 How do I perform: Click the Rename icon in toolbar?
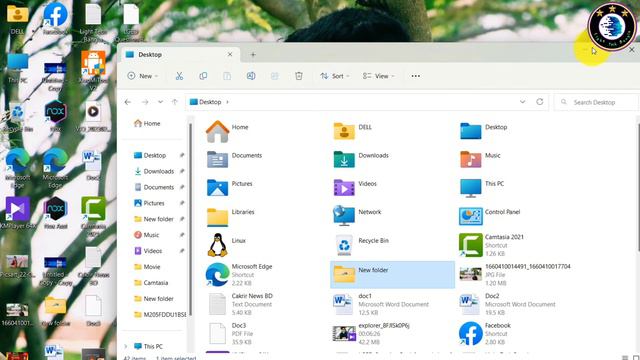tap(251, 76)
